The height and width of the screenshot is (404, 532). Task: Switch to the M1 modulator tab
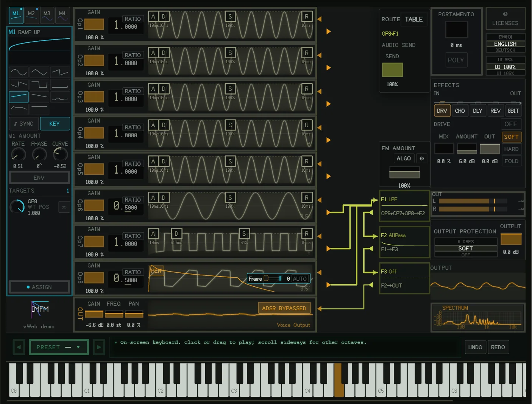click(x=16, y=15)
